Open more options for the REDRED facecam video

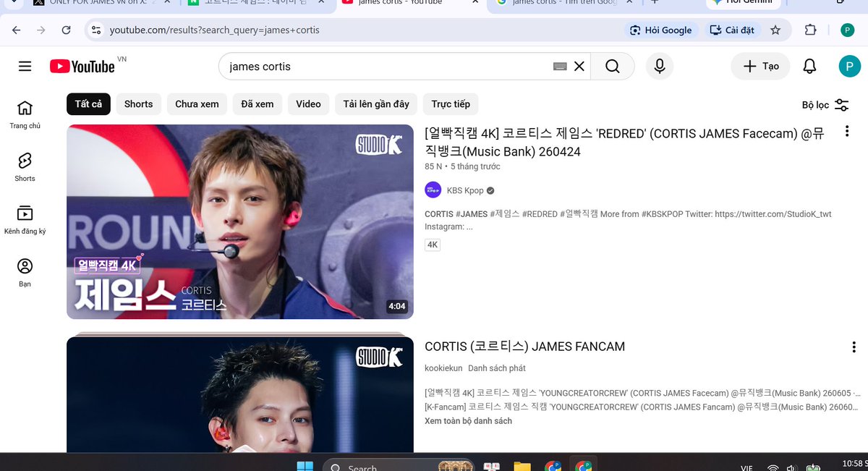[847, 132]
